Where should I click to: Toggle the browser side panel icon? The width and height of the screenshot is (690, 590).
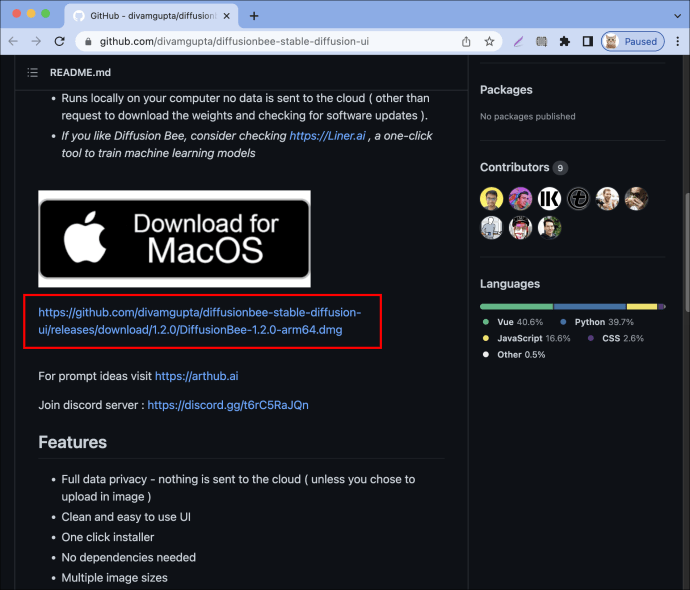click(x=587, y=41)
